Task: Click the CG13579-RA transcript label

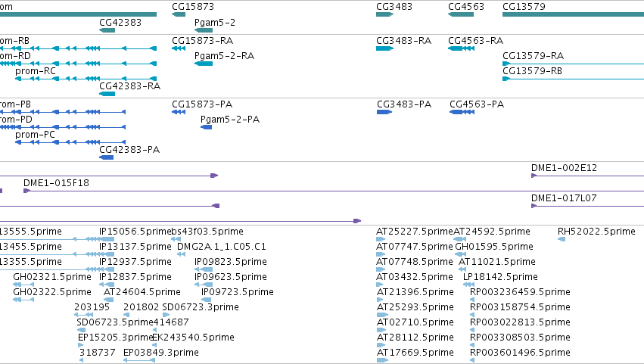Action: click(x=533, y=56)
